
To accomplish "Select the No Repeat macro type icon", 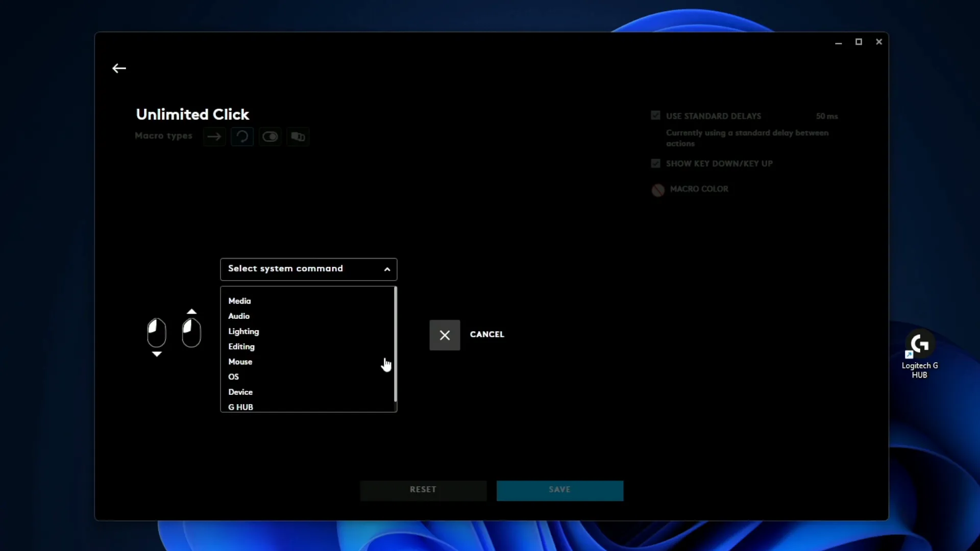I will (x=214, y=137).
